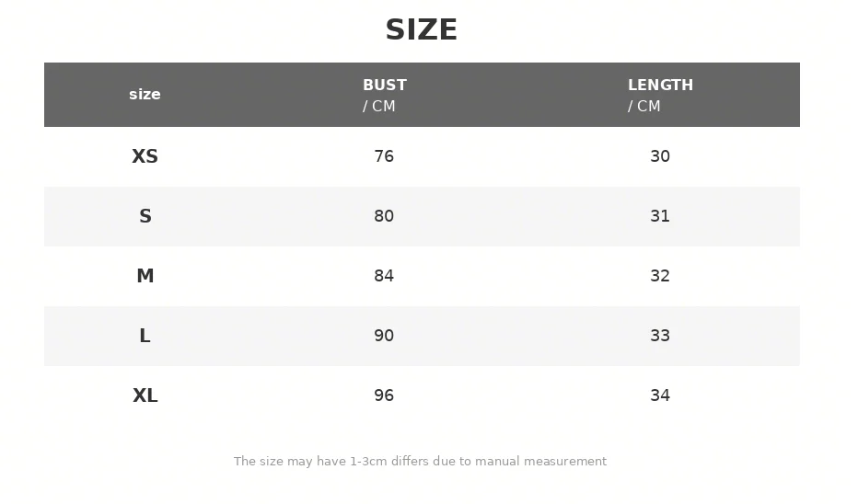Select the M size label
The height and width of the screenshot is (504, 858).
pyautogui.click(x=145, y=276)
